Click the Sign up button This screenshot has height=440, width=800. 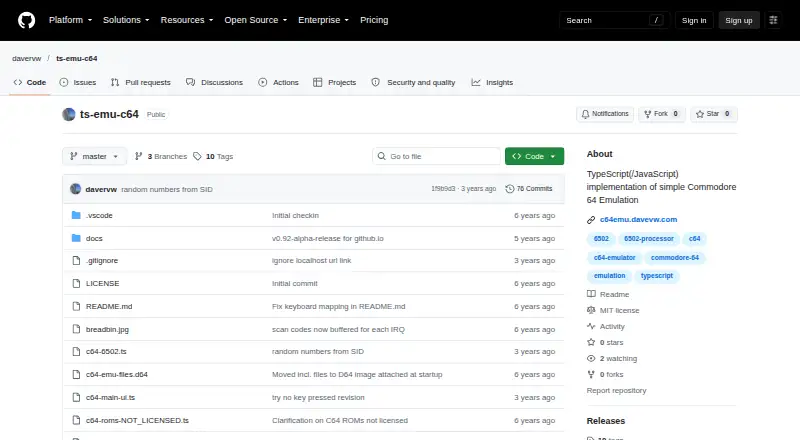pos(739,20)
